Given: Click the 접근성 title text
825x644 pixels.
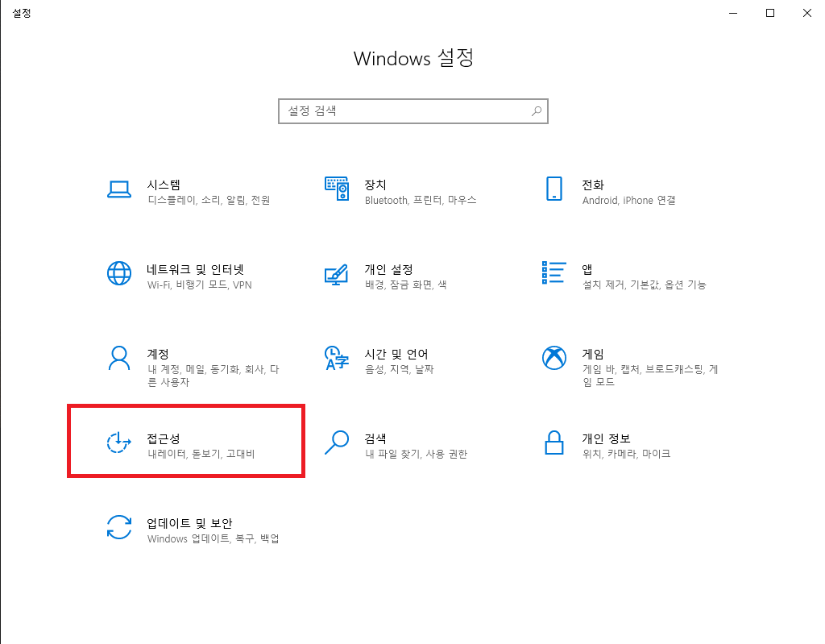Looking at the screenshot, I should (164, 438).
